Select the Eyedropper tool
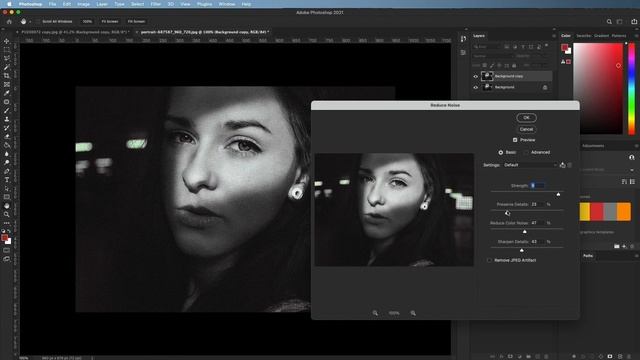 7,93
